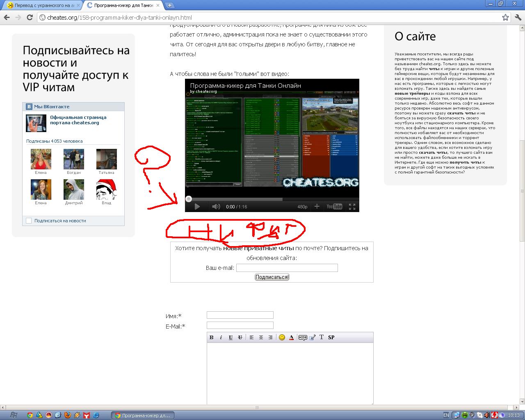This screenshot has width=525, height=420.
Task: Click the plus icon in the video player
Action: click(x=317, y=207)
